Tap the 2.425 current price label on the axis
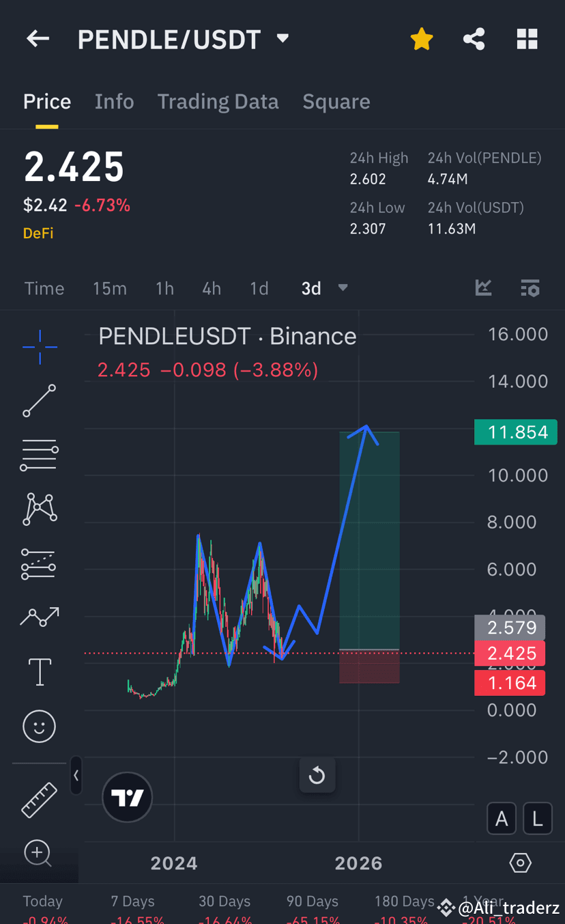Screen dimensions: 565x924 tap(510, 654)
